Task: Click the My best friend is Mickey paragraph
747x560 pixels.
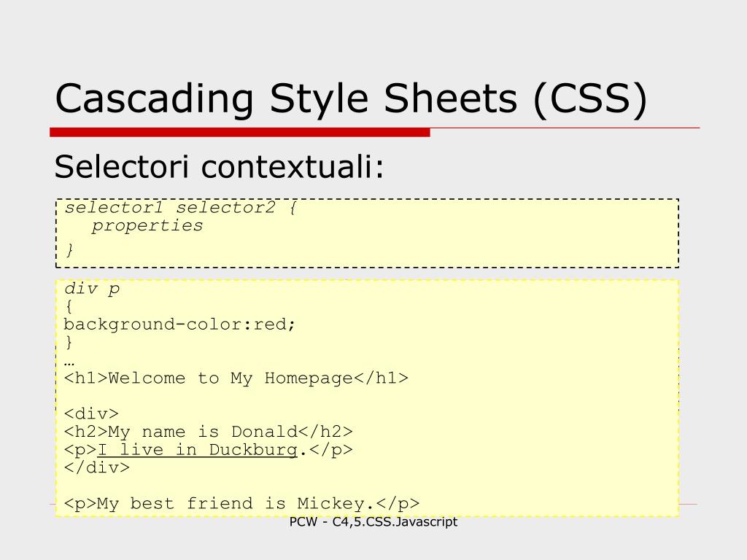Action: click(241, 503)
